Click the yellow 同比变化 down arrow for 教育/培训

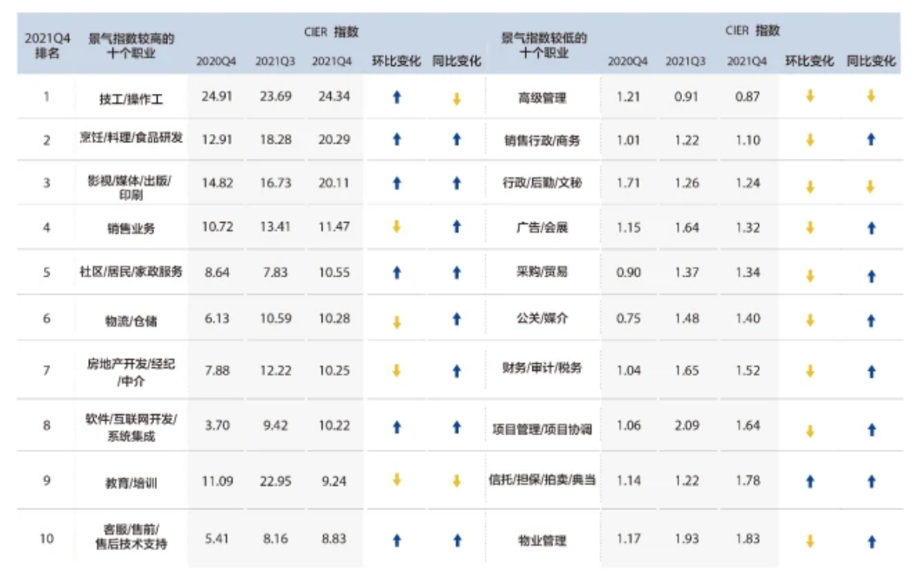(x=456, y=481)
